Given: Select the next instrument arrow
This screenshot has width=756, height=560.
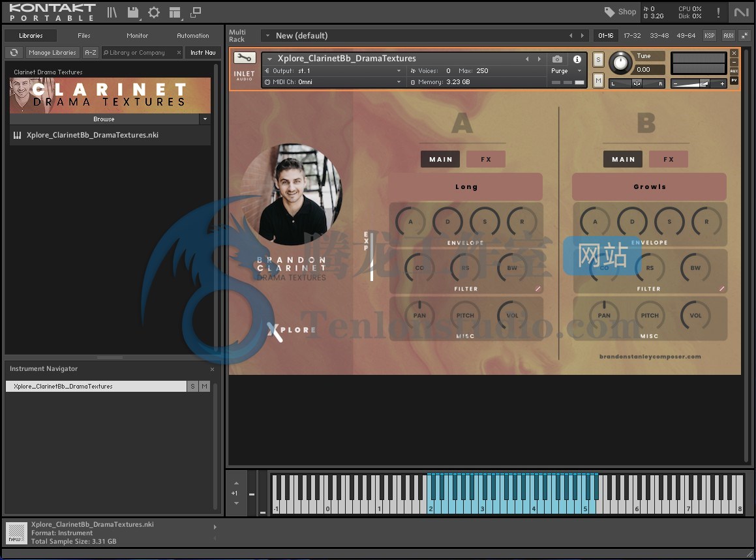Looking at the screenshot, I should [539, 59].
